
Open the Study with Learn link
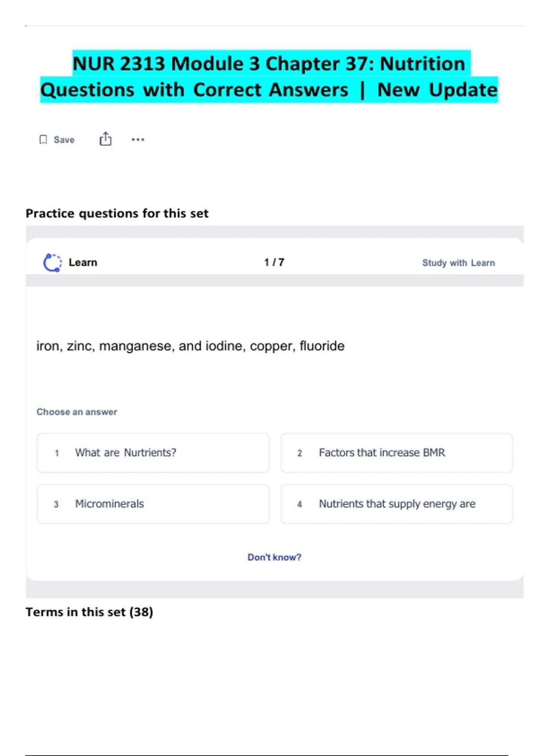pyautogui.click(x=458, y=263)
